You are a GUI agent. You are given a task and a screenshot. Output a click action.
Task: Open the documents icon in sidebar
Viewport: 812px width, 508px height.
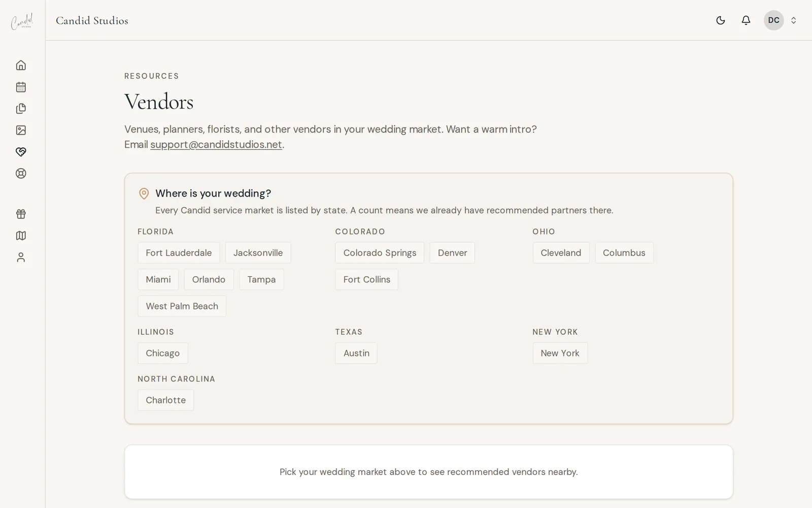click(x=21, y=109)
